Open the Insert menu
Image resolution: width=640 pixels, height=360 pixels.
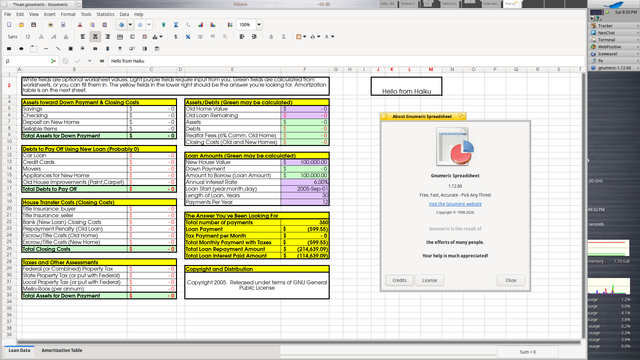pos(49,14)
